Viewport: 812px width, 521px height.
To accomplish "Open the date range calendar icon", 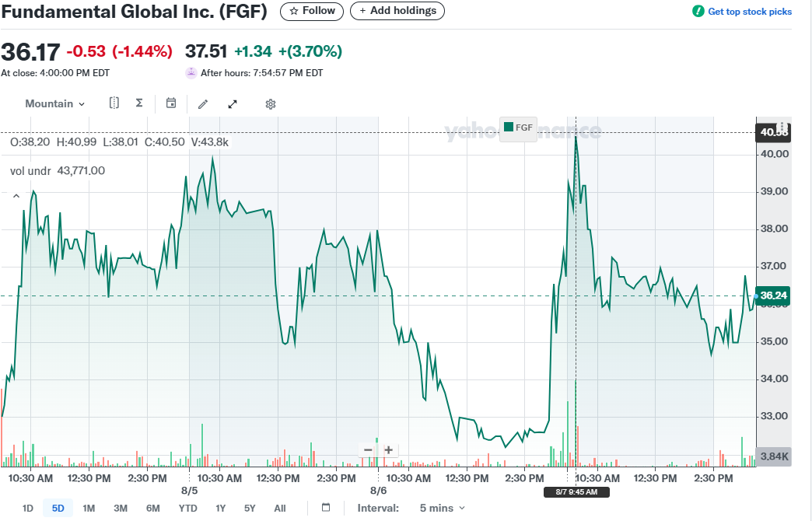I will (326, 508).
